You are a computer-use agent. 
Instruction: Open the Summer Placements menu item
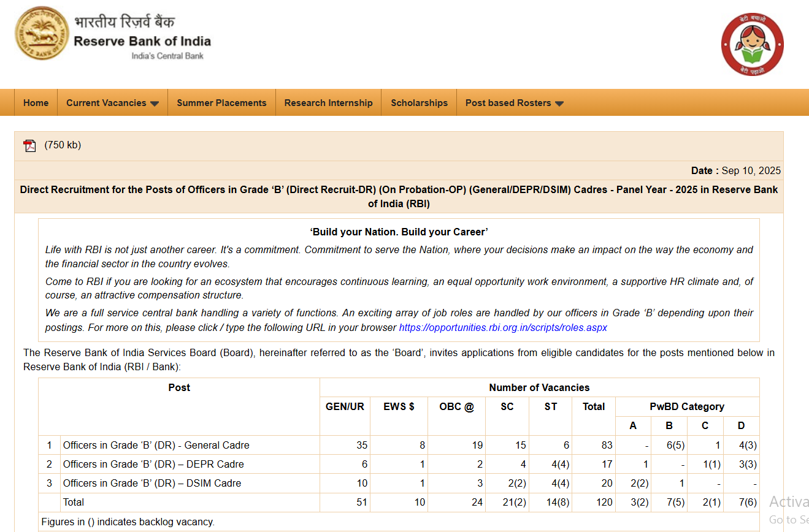221,103
